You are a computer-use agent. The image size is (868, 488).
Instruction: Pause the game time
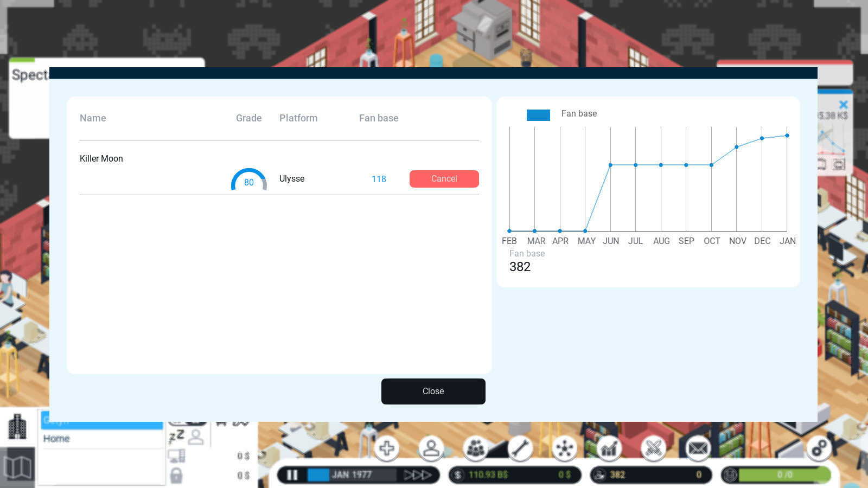(x=292, y=475)
